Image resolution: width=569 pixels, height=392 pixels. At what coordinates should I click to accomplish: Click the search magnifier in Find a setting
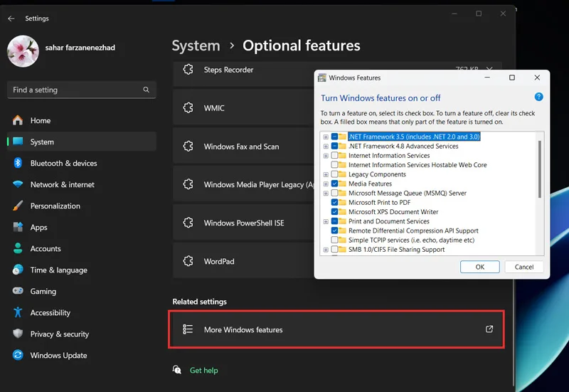[x=147, y=90]
